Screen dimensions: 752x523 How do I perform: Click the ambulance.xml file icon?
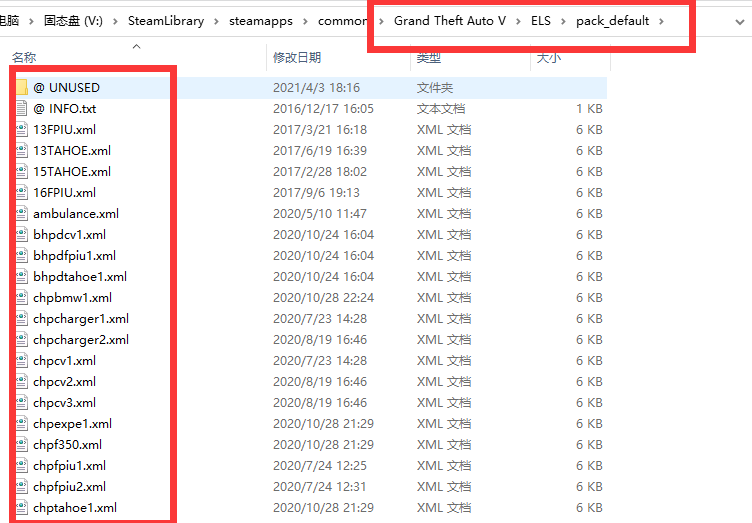22,214
